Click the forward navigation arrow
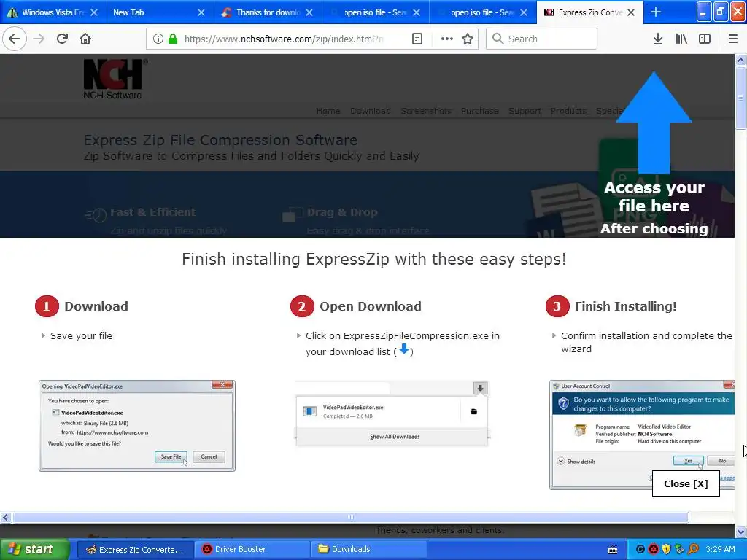This screenshot has height=560, width=747. point(39,39)
